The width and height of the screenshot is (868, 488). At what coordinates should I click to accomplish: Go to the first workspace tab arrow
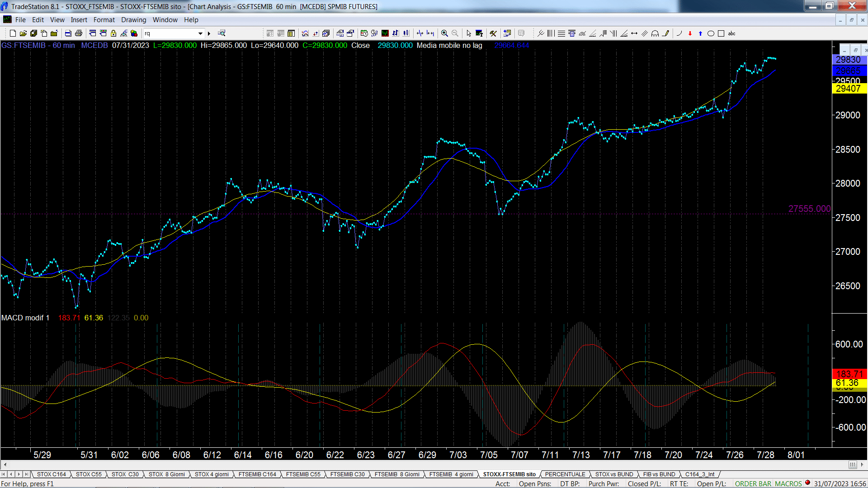4,474
